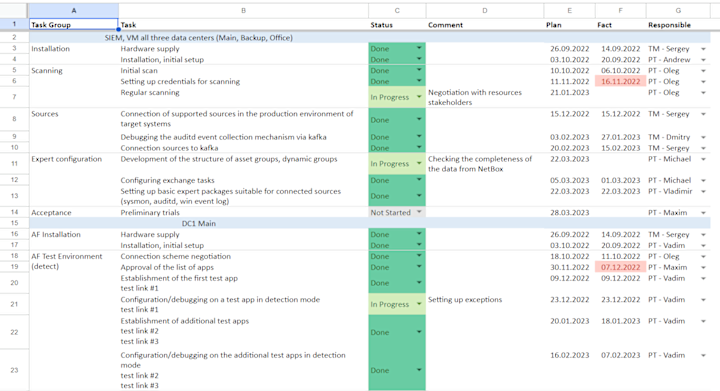Viewport: 720px width, 391px height.
Task: Open Responsible dropdown for row 14 PT - Maxim
Action: (x=703, y=213)
